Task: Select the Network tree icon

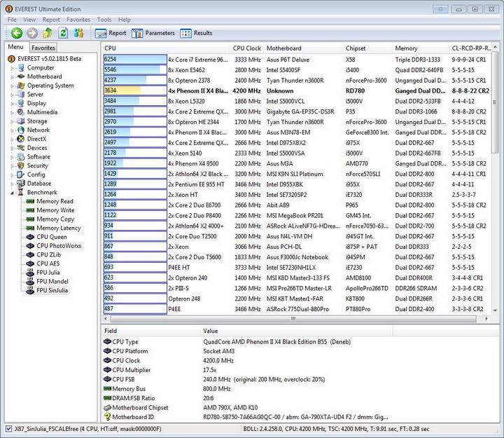Action: 21,130
